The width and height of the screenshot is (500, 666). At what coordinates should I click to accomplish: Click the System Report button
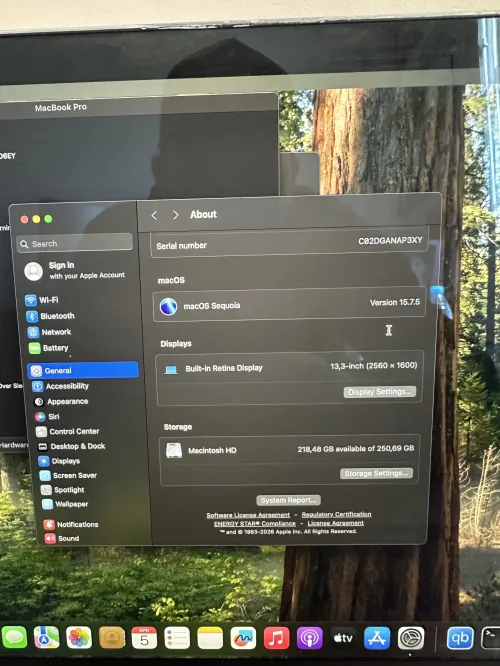[288, 500]
